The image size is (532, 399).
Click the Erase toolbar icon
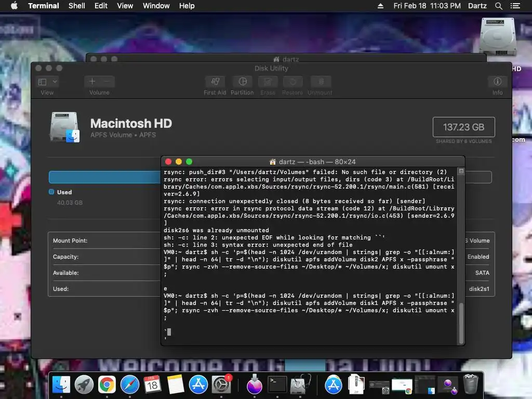click(x=268, y=82)
